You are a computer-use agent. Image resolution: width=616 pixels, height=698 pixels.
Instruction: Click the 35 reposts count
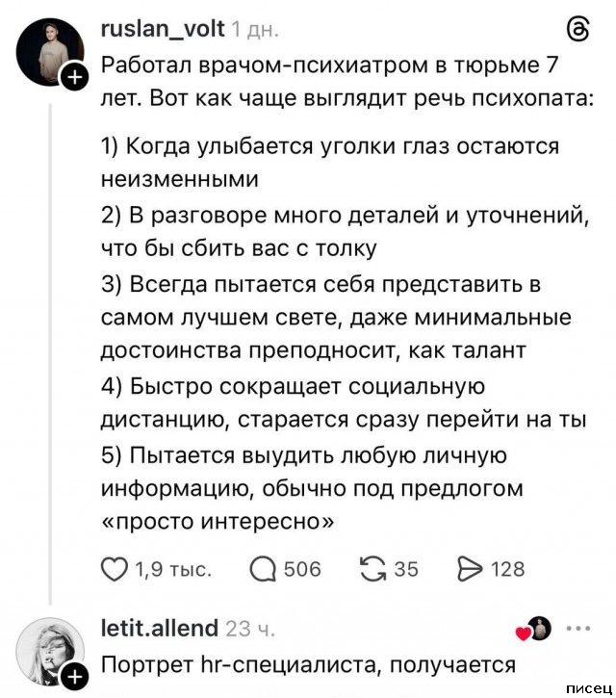pyautogui.click(x=405, y=569)
